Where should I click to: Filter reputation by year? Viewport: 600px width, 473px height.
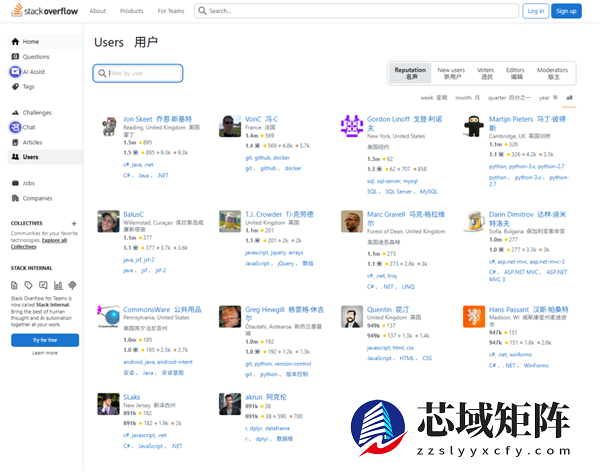(548, 98)
